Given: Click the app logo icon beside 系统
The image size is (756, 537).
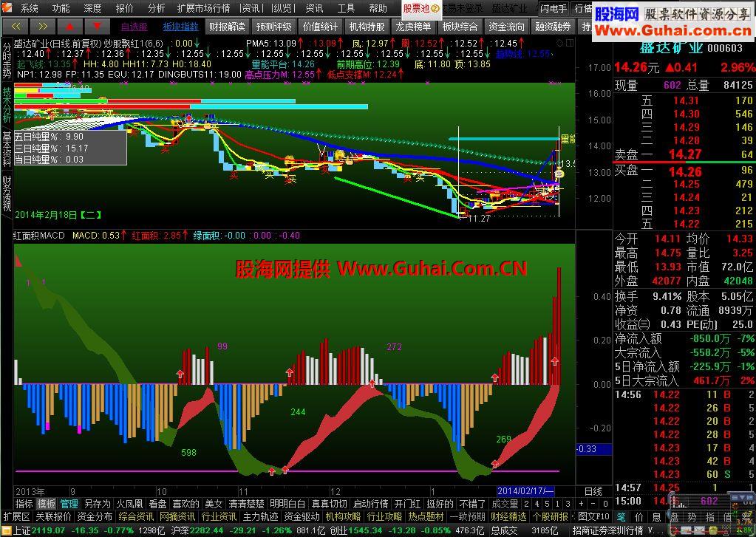Looking at the screenshot, I should pos(7,7).
